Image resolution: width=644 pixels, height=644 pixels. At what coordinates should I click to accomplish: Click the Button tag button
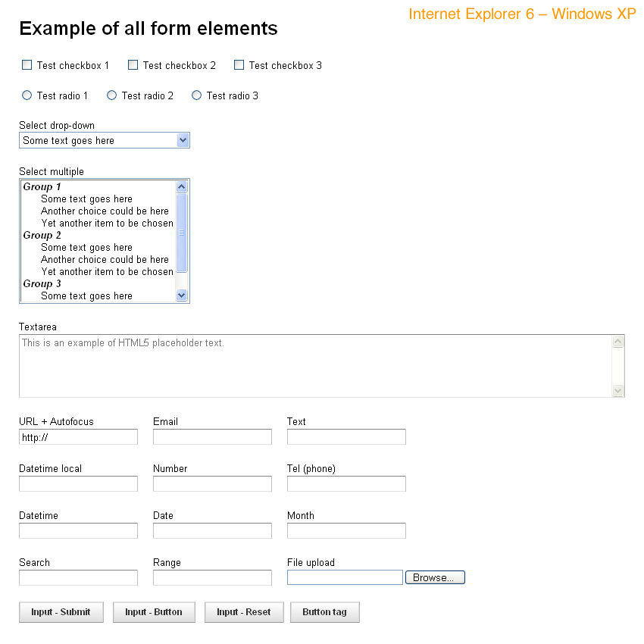click(324, 612)
